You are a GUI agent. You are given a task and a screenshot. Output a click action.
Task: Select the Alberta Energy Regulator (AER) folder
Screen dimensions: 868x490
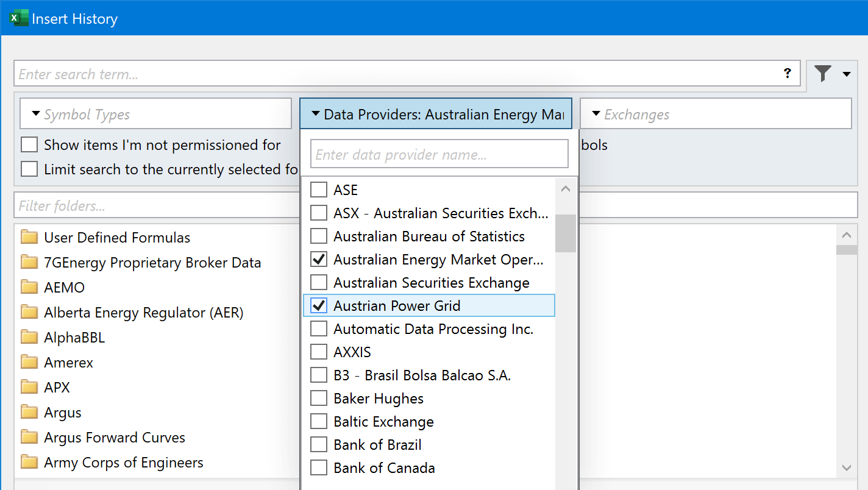pos(144,313)
